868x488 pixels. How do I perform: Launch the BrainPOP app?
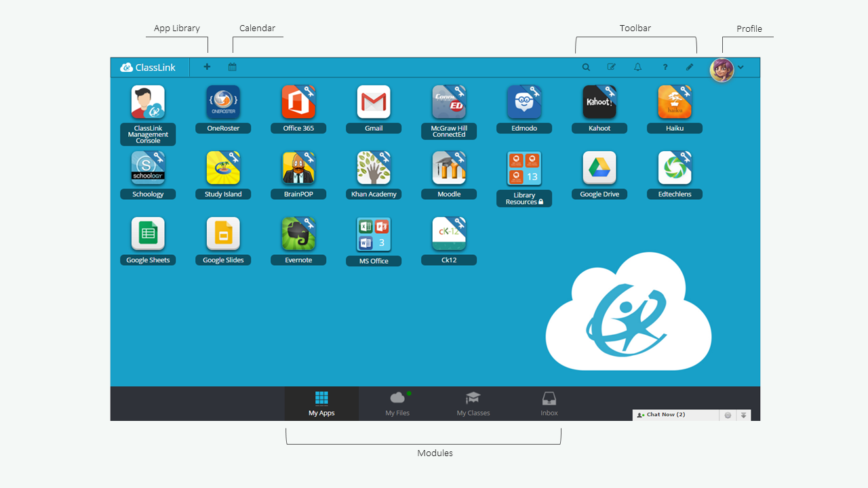tap(298, 167)
